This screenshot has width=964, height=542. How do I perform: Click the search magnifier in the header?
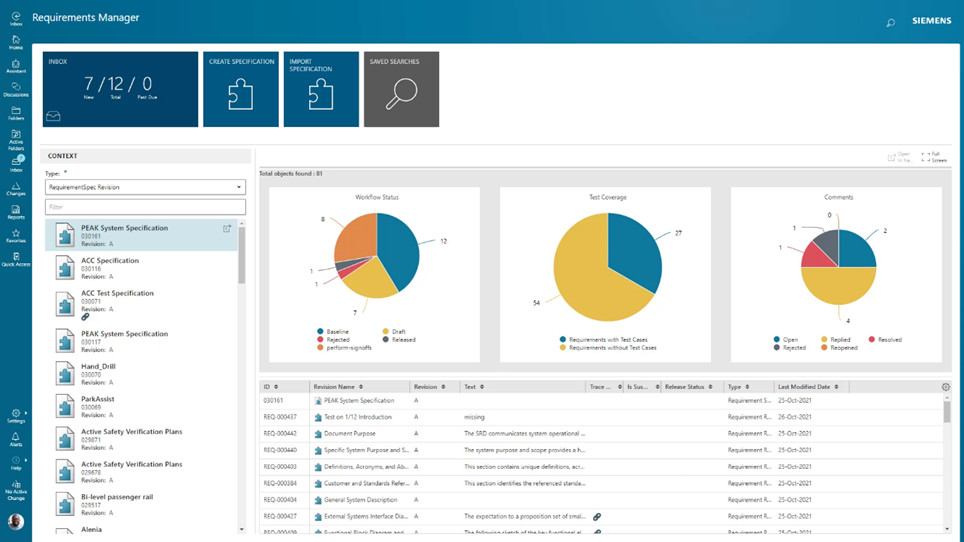[x=890, y=22]
